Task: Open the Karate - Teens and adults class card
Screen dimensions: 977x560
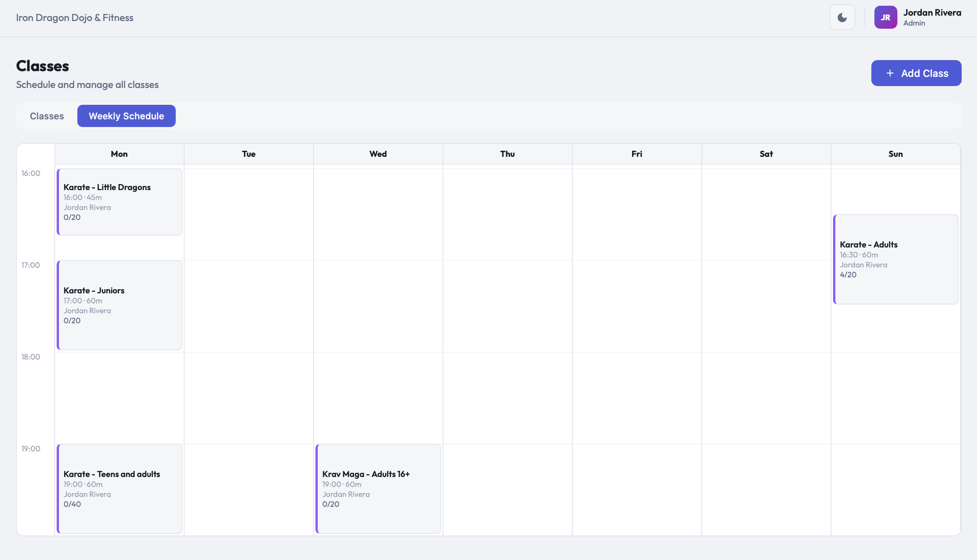Action: point(119,488)
